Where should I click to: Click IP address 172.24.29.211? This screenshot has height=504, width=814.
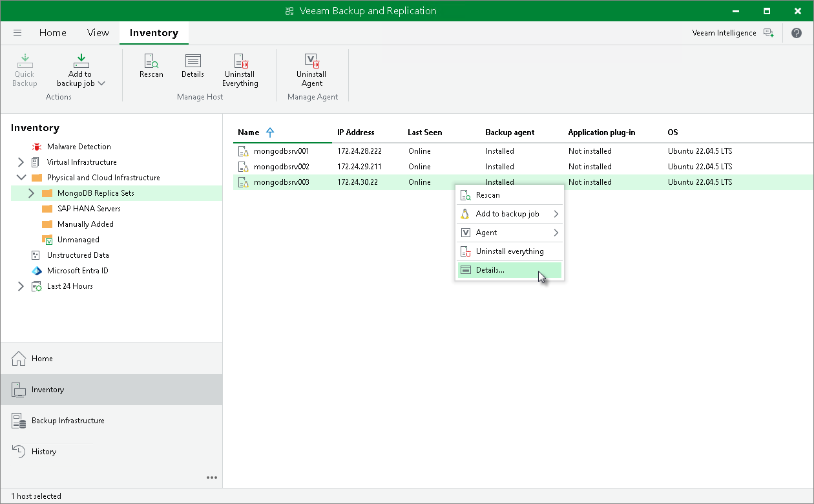(359, 167)
